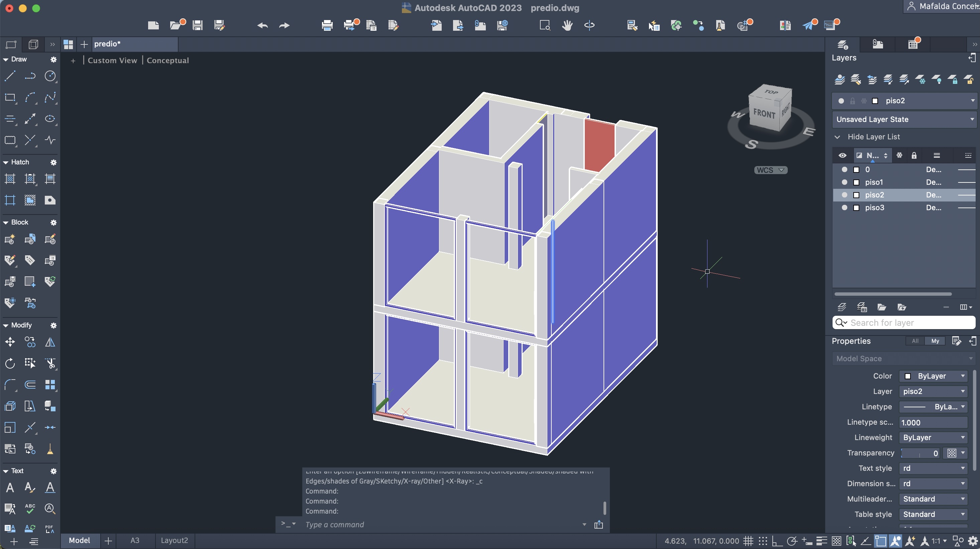Click the My properties filter button
Image resolution: width=980 pixels, height=549 pixels.
click(935, 341)
